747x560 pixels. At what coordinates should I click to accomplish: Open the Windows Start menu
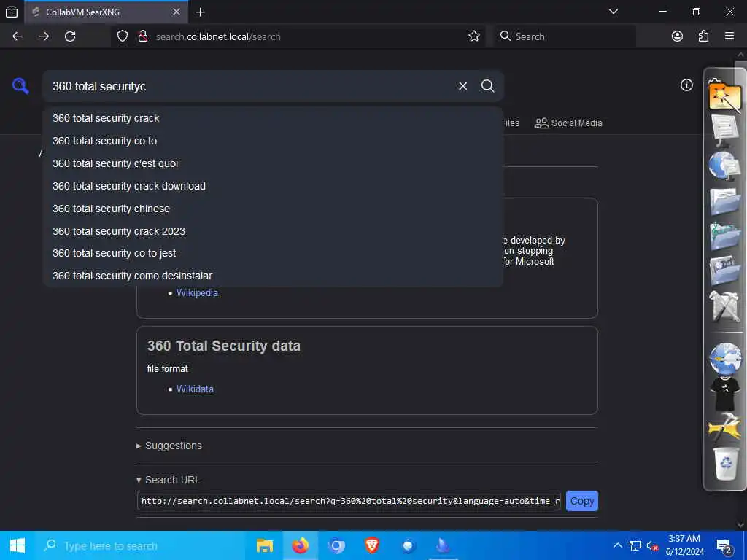tap(18, 545)
